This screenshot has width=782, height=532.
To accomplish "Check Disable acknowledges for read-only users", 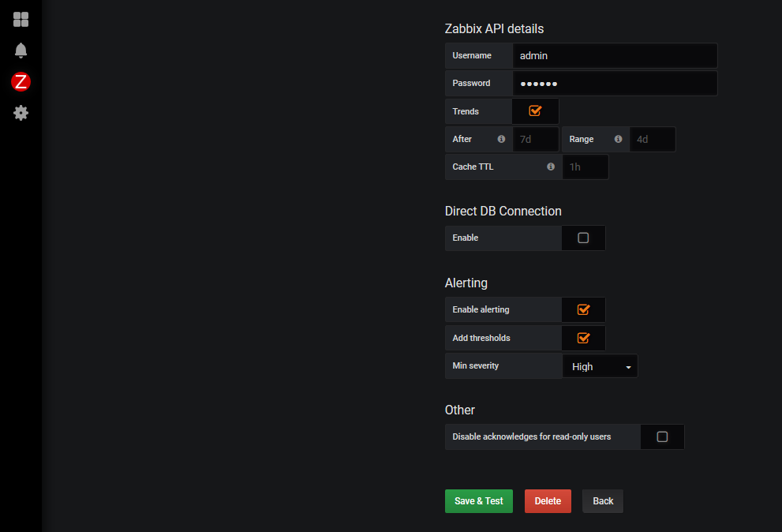I will (x=662, y=436).
